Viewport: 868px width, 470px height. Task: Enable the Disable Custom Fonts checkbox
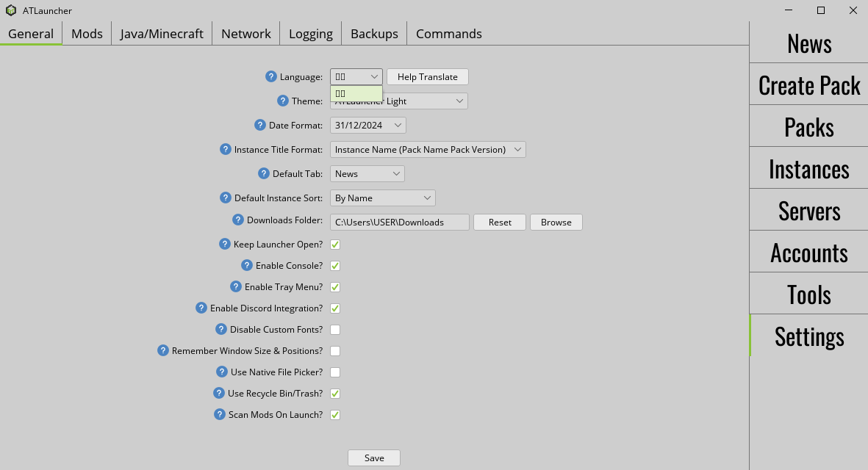coord(335,330)
